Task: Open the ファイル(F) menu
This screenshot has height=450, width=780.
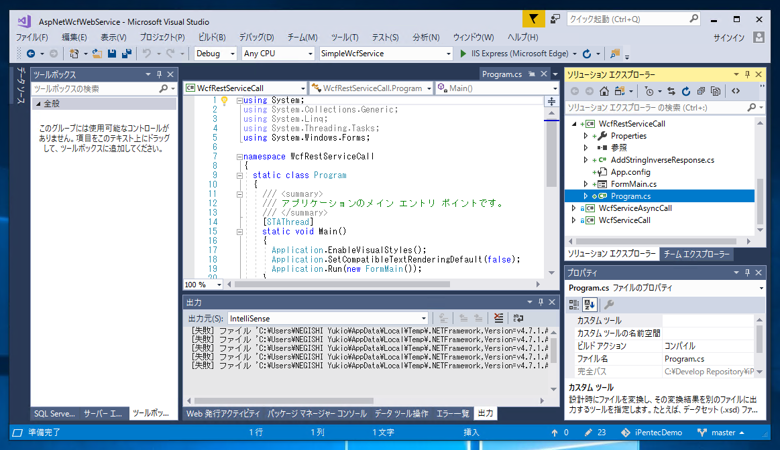Action: [32, 37]
